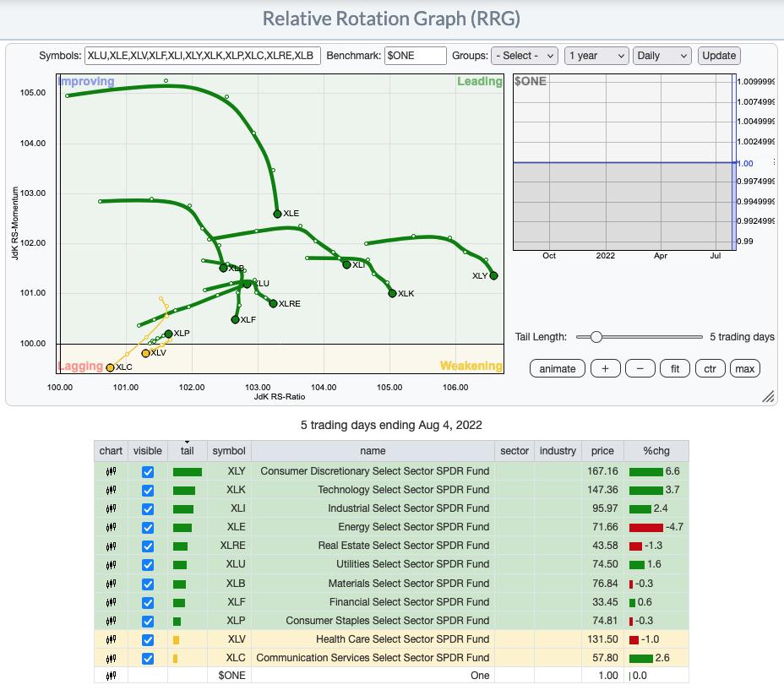
Task: Open the 1 year period dropdown
Action: point(596,56)
